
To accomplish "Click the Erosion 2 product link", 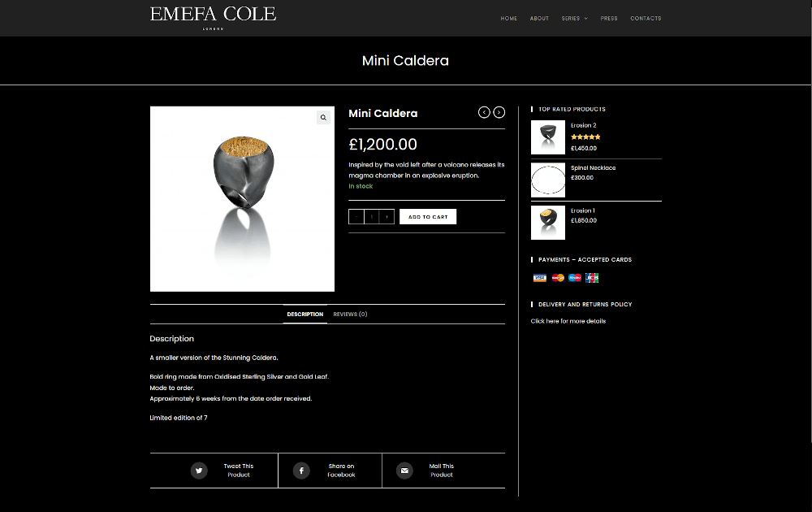I will coord(584,125).
